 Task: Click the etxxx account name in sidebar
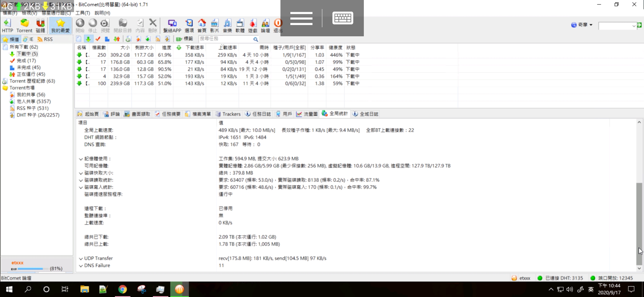point(17,263)
